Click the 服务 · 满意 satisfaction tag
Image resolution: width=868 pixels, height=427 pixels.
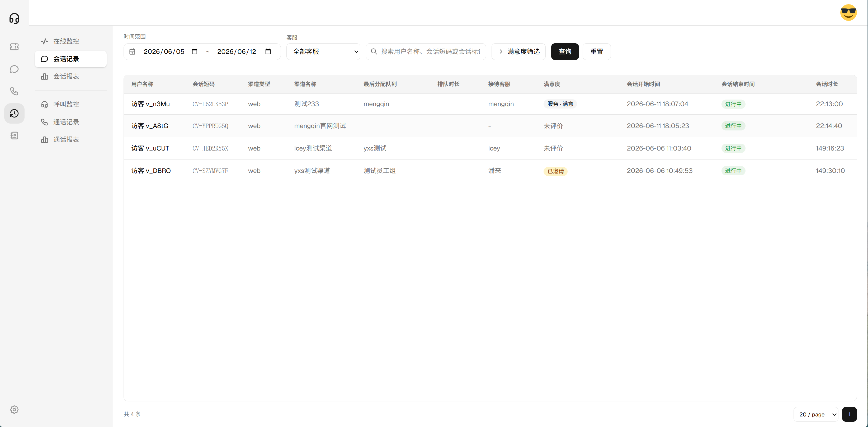(560, 104)
